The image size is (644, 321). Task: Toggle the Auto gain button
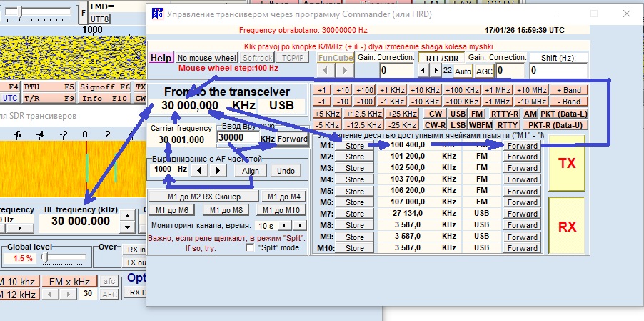click(x=463, y=71)
